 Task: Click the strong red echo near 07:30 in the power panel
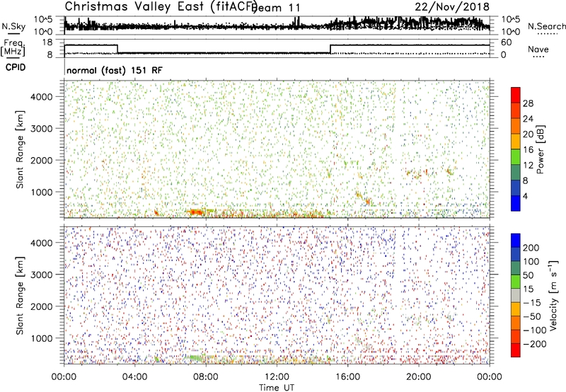[x=195, y=212]
